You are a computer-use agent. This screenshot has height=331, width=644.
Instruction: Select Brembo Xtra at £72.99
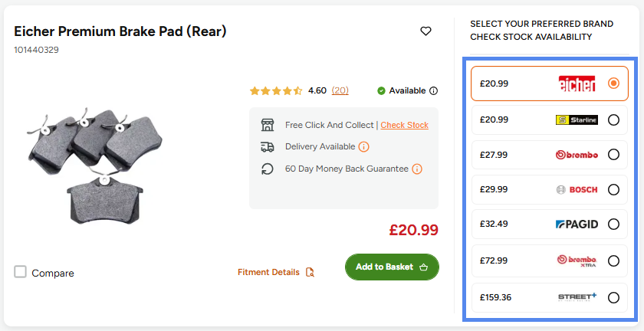coord(613,261)
